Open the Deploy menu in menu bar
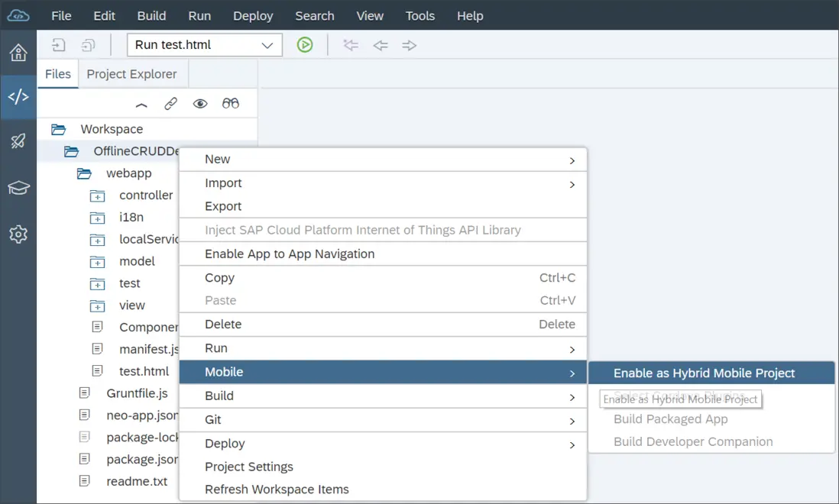This screenshot has height=504, width=839. (253, 15)
